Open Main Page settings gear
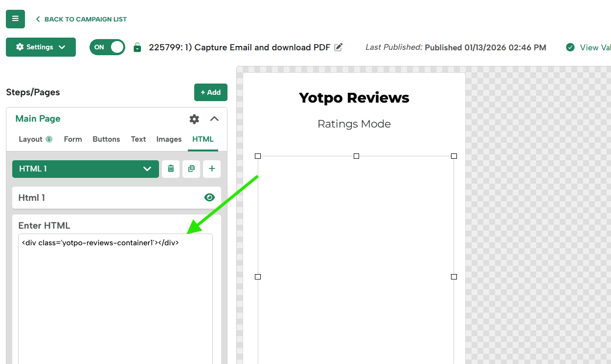Screen dimensions: 611x364 pyautogui.click(x=194, y=119)
